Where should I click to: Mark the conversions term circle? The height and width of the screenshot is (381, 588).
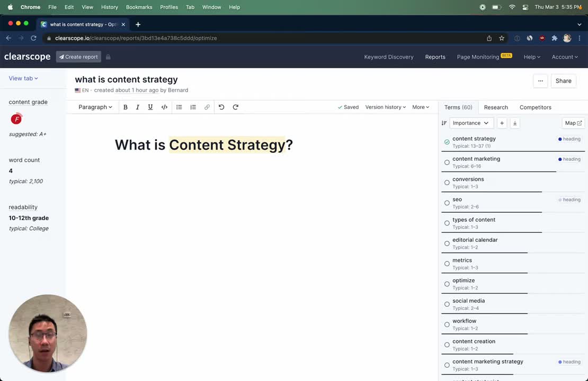[447, 183]
